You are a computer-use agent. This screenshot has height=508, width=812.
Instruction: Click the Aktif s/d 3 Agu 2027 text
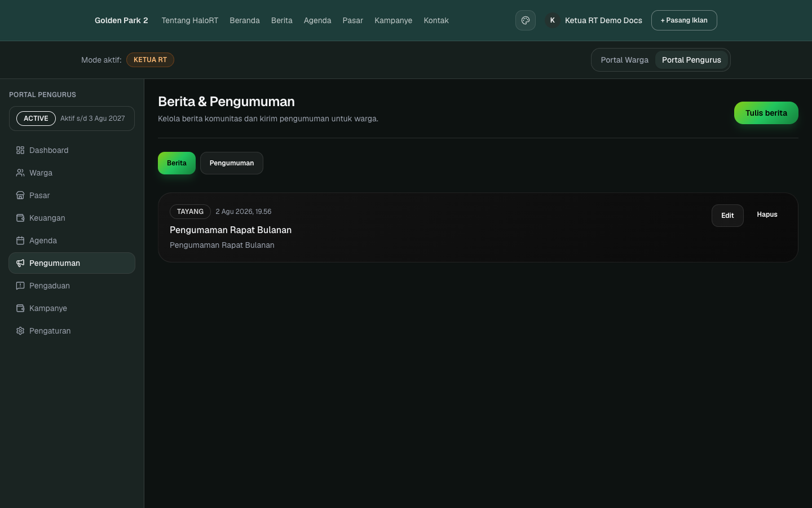pos(92,119)
